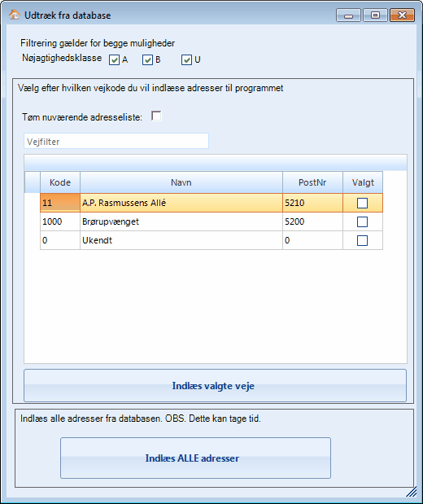Click the window resize grip corner
Image resolution: width=423 pixels, height=504 pixels.
412,492
